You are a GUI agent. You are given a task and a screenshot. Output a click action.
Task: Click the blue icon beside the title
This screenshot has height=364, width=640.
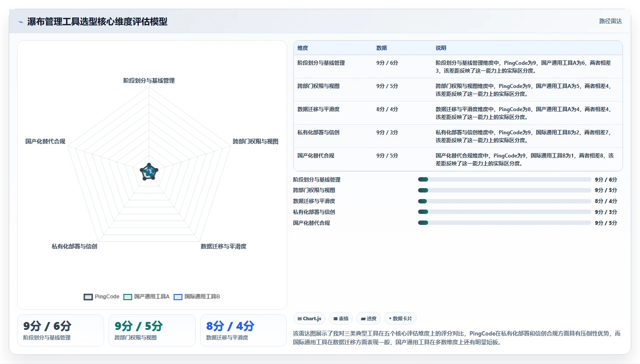21,21
